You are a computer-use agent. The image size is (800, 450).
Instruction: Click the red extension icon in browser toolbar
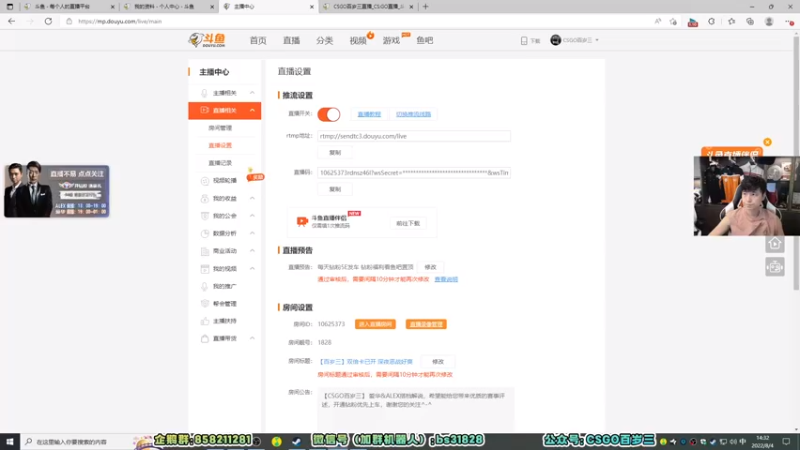692,22
